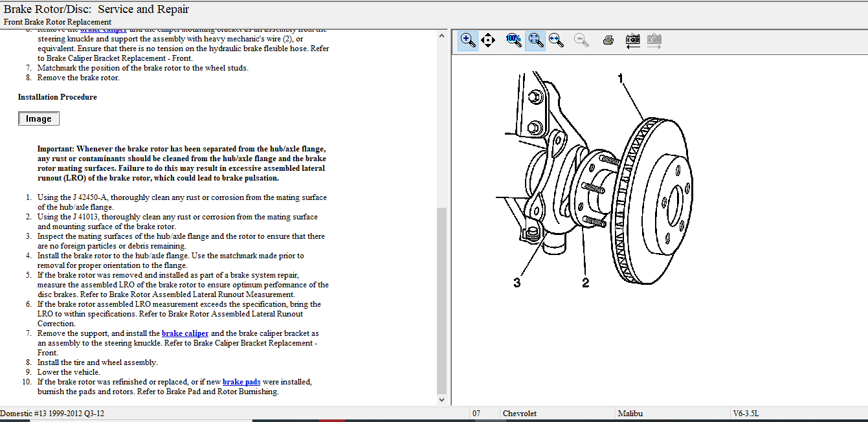Select the zoom in magnifier tool
This screenshot has width=868, height=422.
click(x=468, y=41)
